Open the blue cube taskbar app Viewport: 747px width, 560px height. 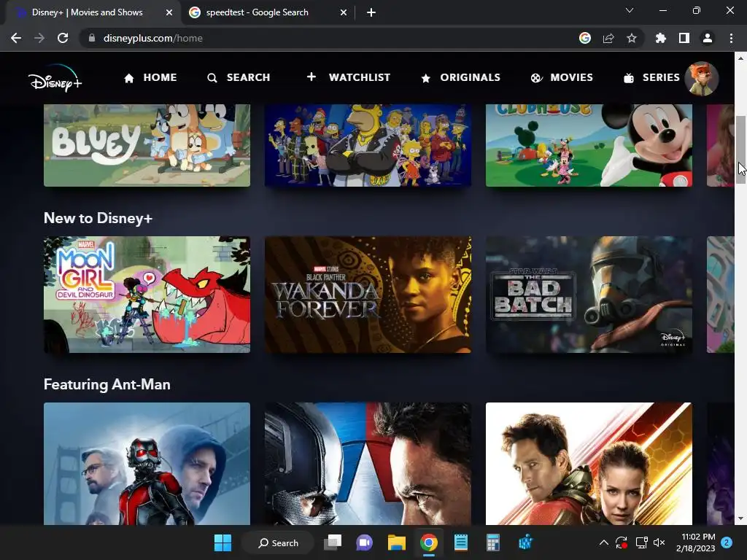pos(525,542)
